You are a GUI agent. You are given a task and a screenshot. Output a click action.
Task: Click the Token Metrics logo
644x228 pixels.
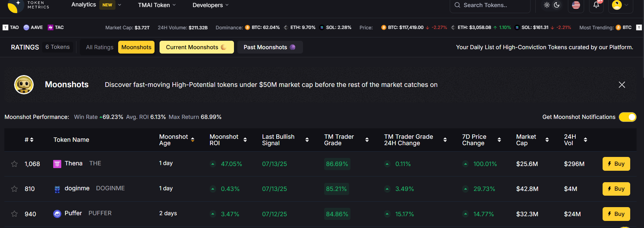[x=28, y=5]
